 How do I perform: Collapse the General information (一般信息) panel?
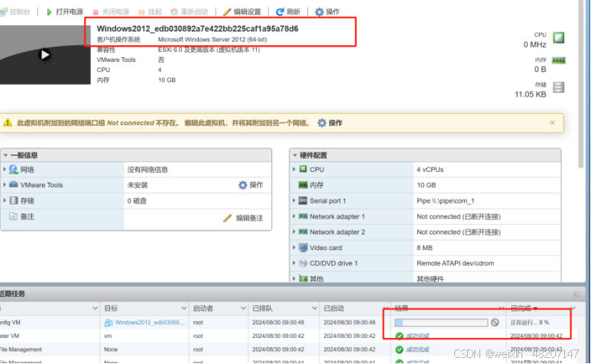(5, 155)
